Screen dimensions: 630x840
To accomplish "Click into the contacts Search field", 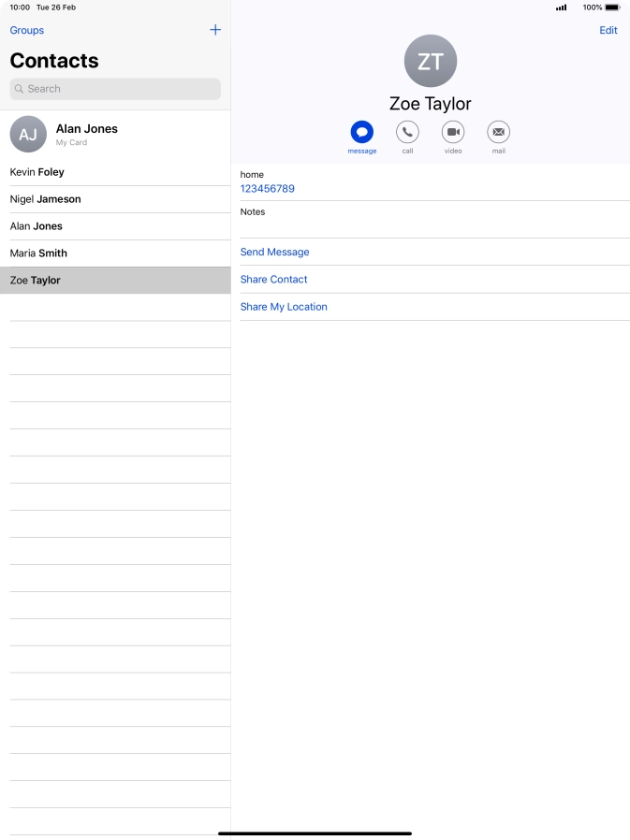I will 115,89.
